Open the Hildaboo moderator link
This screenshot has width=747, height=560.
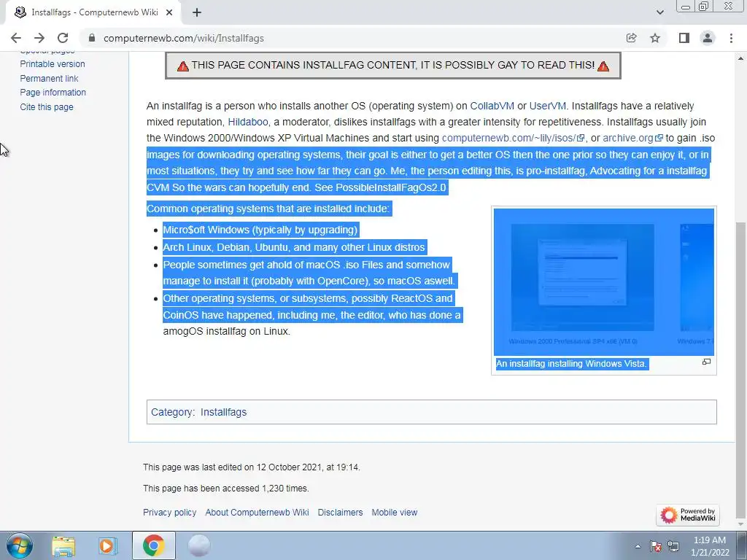[x=248, y=122]
